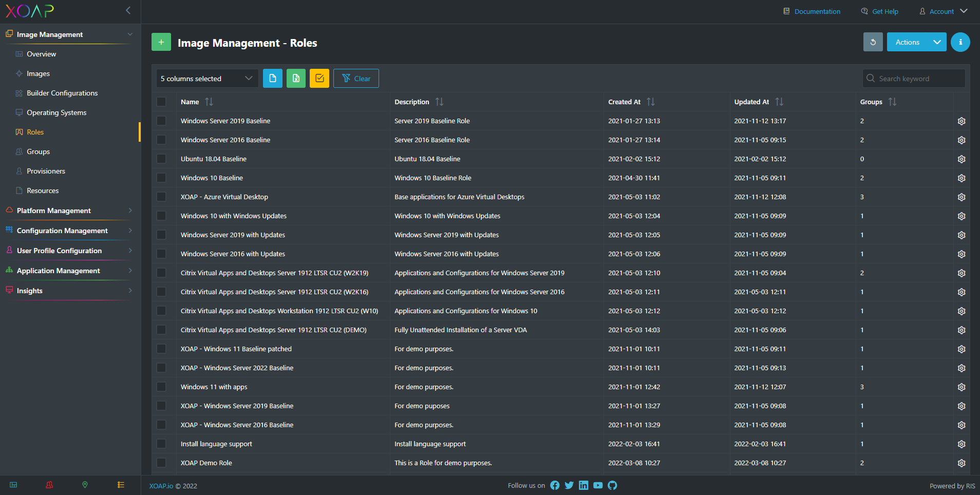The image size is (980, 495).
Task: Click the blue file export icon
Action: point(273,78)
